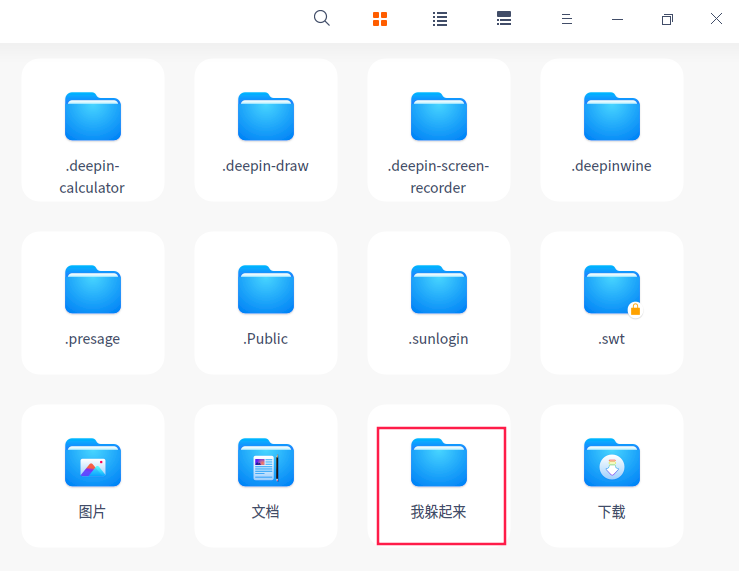739x571 pixels.
Task: Click the highlighted 我躲起来 folder
Action: pos(439,476)
